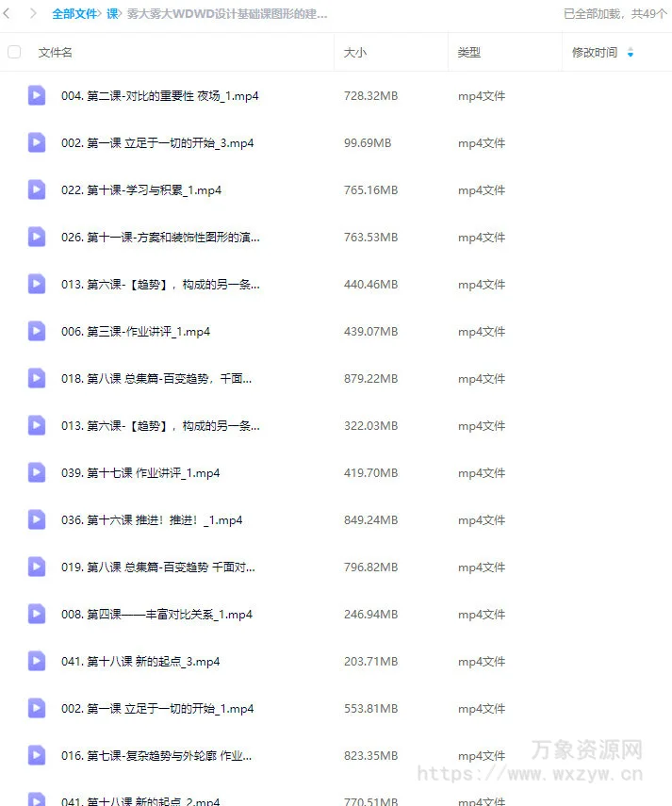Sort the list by 大小 column header
This screenshot has width=672, height=806.
pyautogui.click(x=355, y=53)
